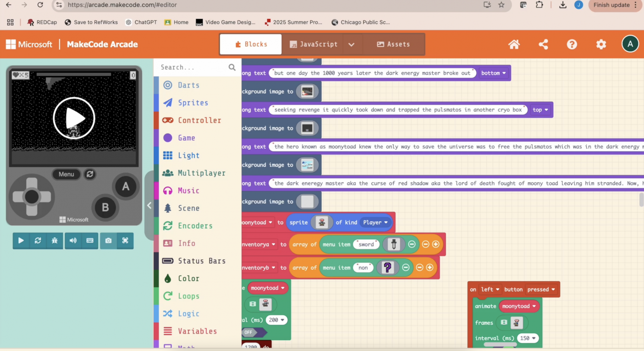644x351 pixels.
Task: Take a simulator screenshot with camera icon
Action: pyautogui.click(x=108, y=241)
